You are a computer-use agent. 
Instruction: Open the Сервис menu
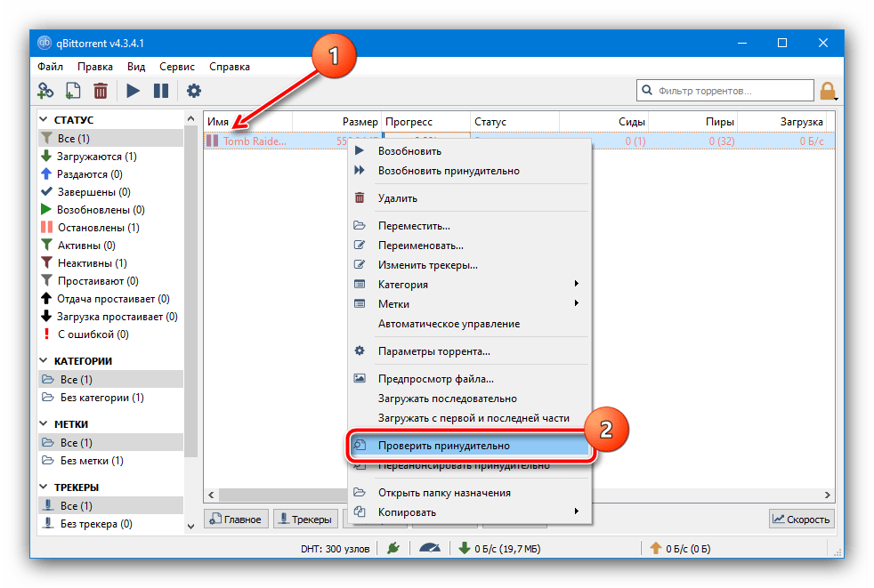177,67
